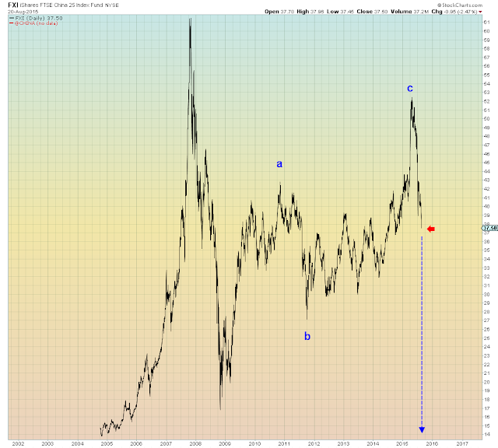
Task: Click the 2010 label on the time axis
Action: pyautogui.click(x=254, y=443)
